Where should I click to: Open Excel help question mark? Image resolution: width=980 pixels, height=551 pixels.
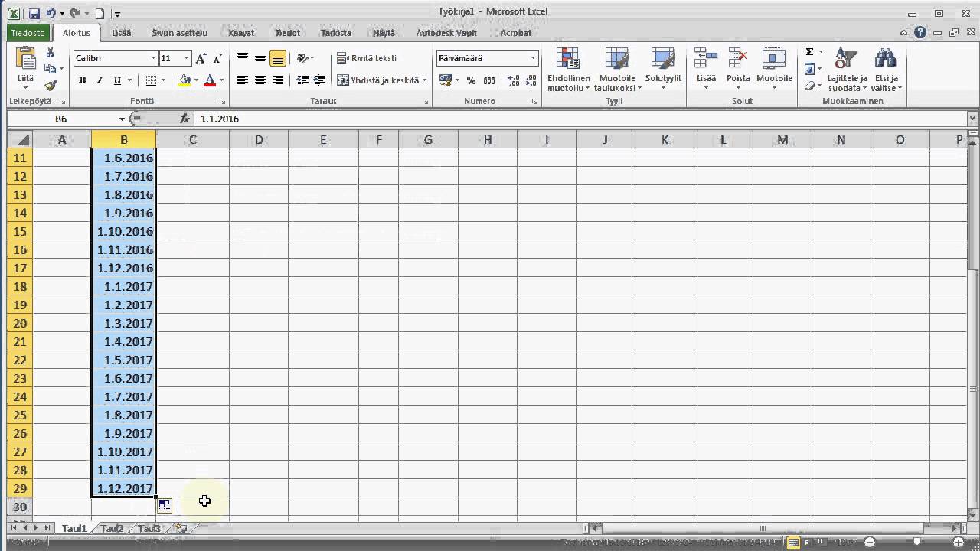(x=920, y=33)
